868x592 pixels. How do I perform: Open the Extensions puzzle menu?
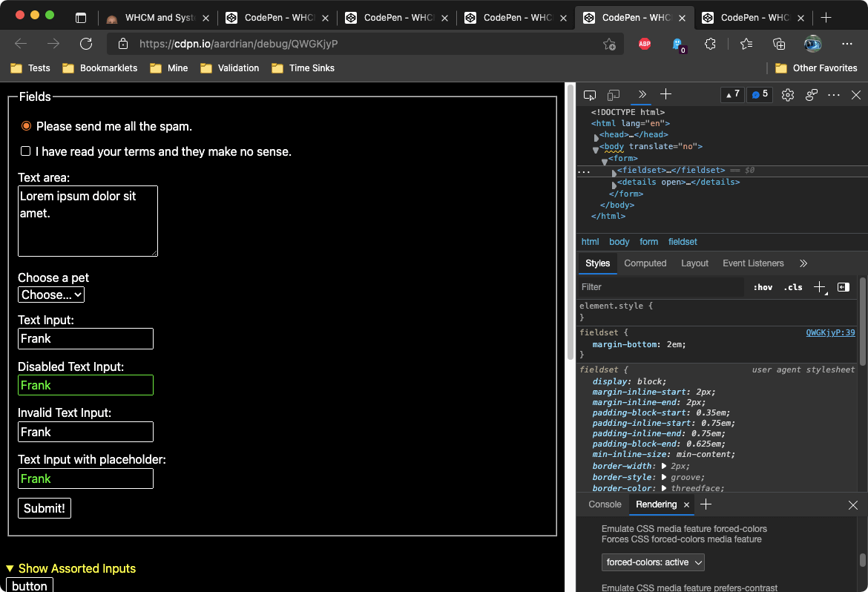[x=710, y=44]
